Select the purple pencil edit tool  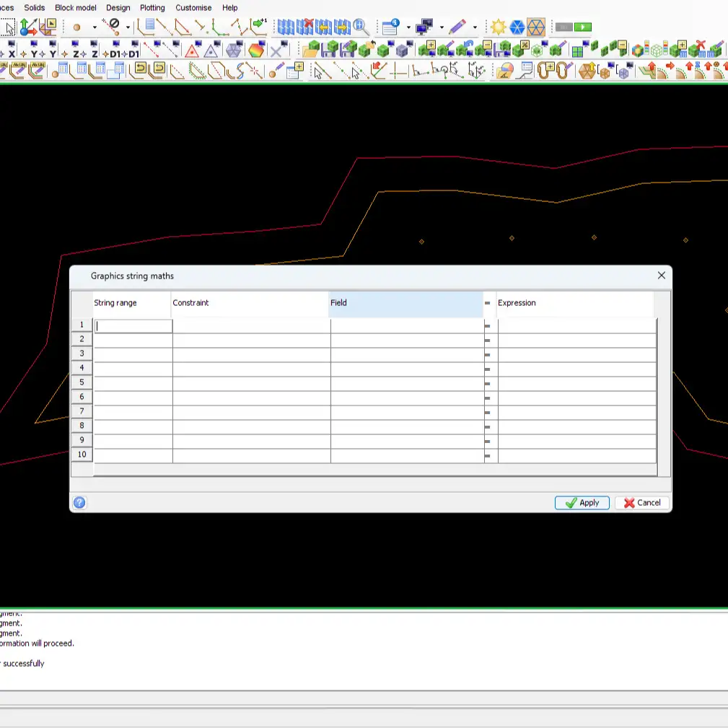457,27
